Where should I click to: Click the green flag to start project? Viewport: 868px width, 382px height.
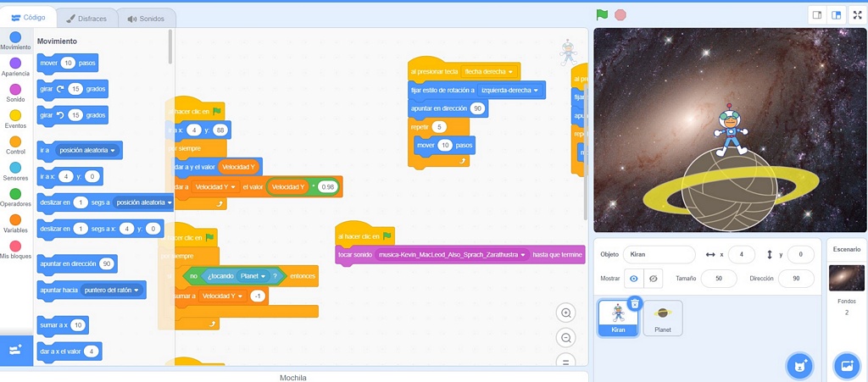tap(602, 14)
